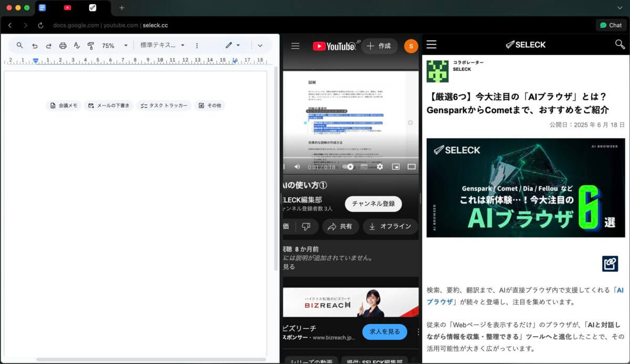Go back using browser back arrow
Screen dimensions: 630x364
[x=10, y=25]
